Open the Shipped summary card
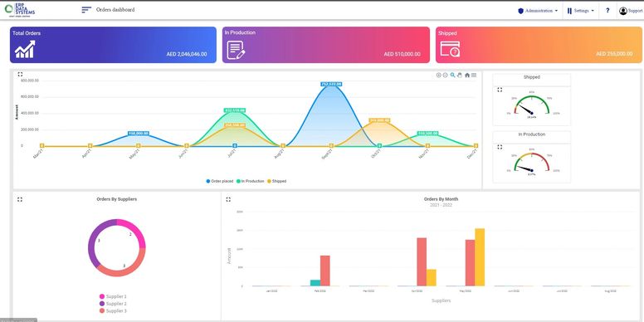Screen dimensions: 644x322 pos(539,45)
